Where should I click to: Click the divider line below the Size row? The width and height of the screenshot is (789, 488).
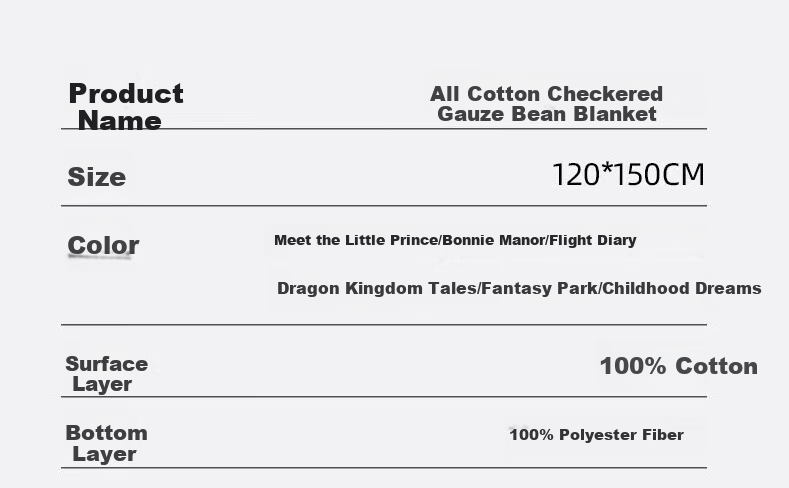tap(384, 205)
